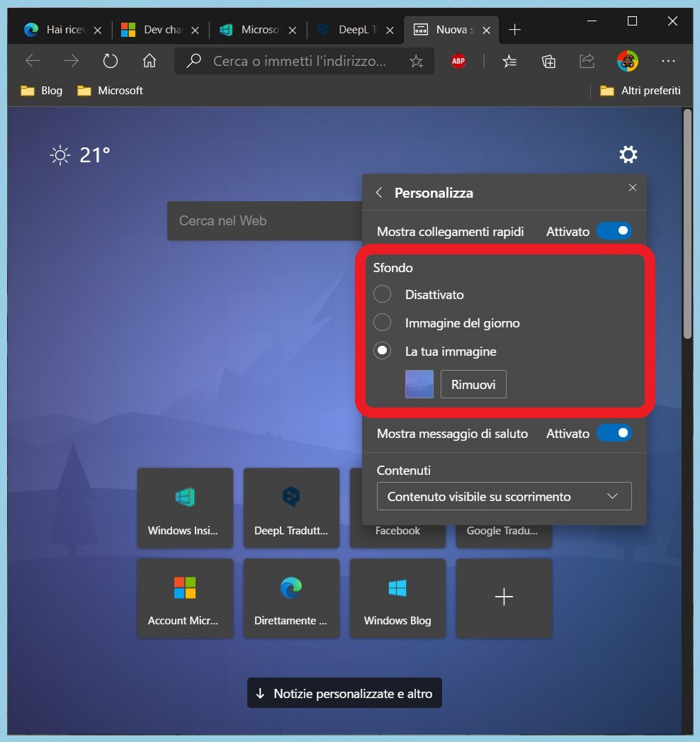
Task: Open the user profile avatar
Action: click(628, 61)
